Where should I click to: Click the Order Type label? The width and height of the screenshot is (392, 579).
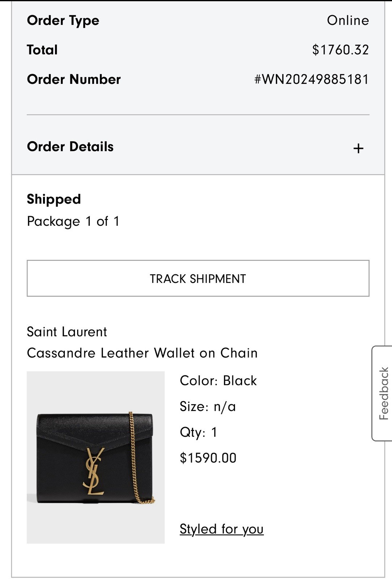coord(63,20)
